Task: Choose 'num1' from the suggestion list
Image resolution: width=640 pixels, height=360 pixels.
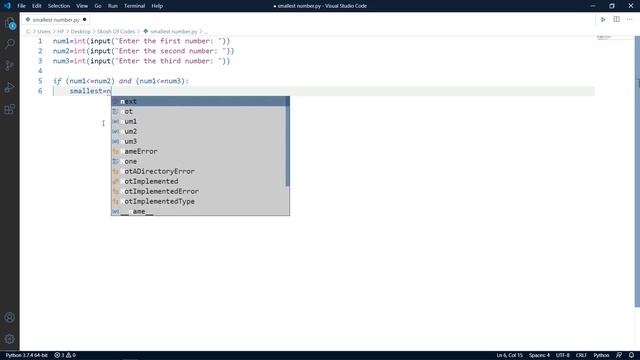Action: click(198, 121)
